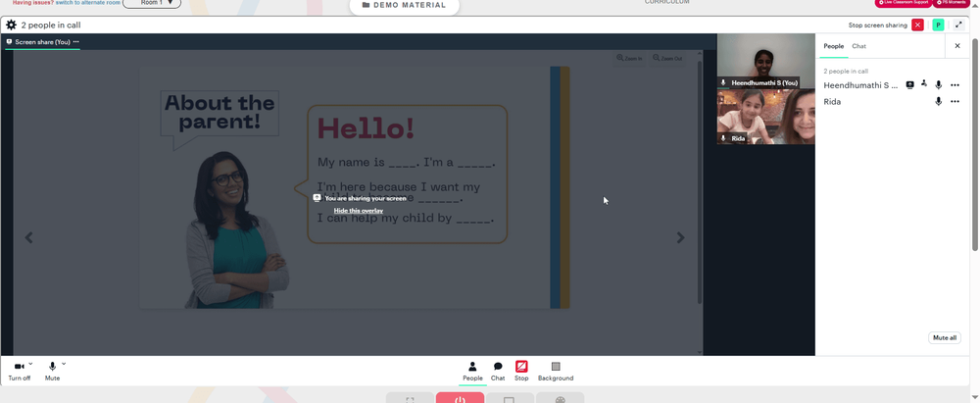Click fullscreen brackets button at bottom
The image size is (980, 403).
point(410,398)
